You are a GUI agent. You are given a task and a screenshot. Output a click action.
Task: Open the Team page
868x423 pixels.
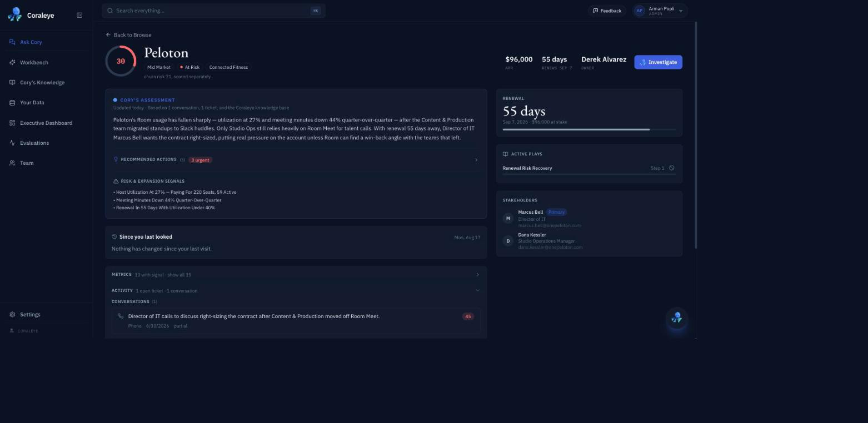[46, 163]
